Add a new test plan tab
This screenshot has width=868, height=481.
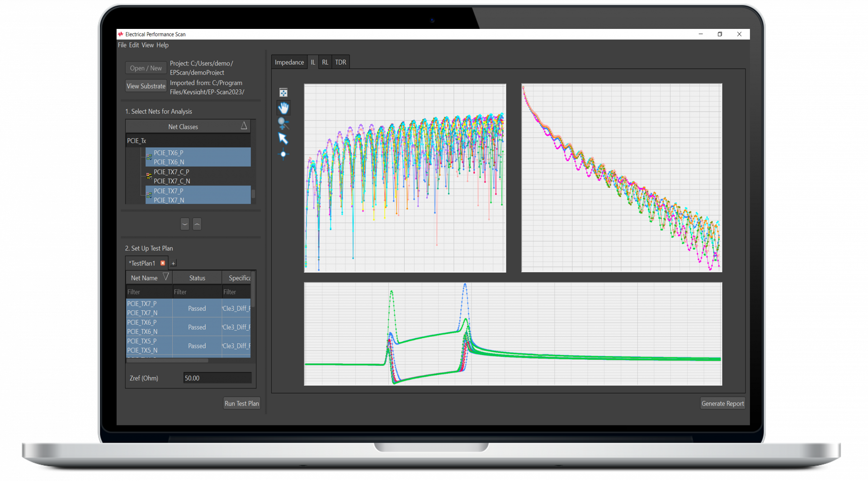click(x=173, y=263)
